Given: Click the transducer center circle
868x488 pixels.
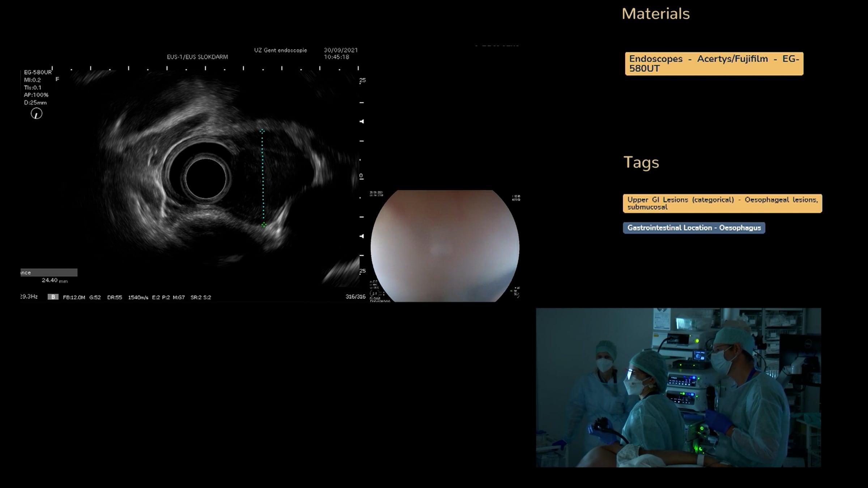Looking at the screenshot, I should pos(206,178).
